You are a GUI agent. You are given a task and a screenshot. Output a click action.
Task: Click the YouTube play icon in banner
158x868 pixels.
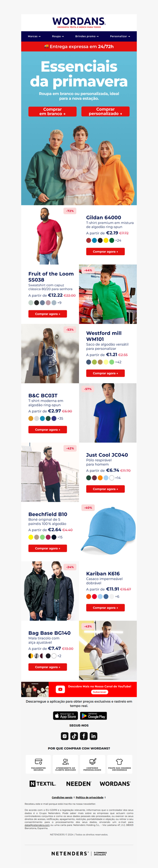click(60, 689)
